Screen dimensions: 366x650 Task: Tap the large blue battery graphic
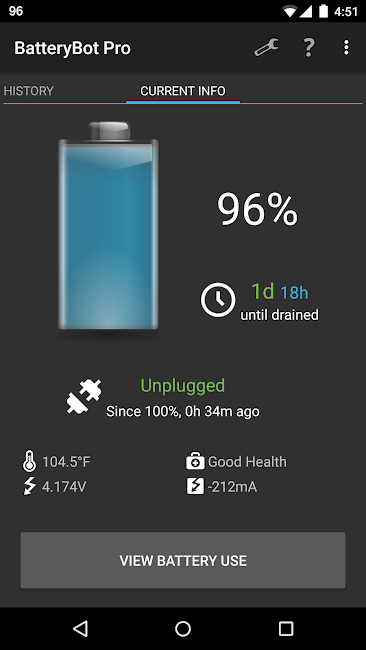tap(108, 226)
